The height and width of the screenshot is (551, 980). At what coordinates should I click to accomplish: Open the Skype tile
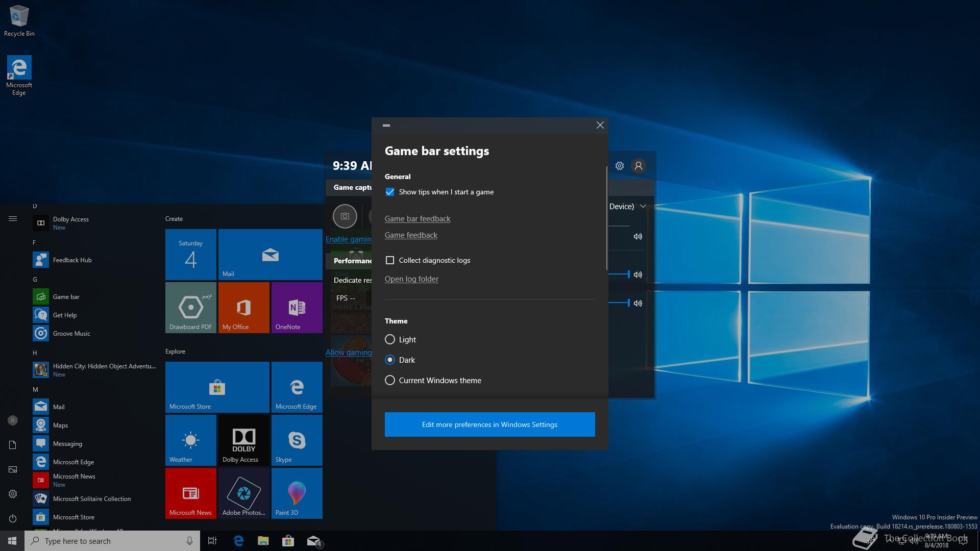pyautogui.click(x=297, y=440)
